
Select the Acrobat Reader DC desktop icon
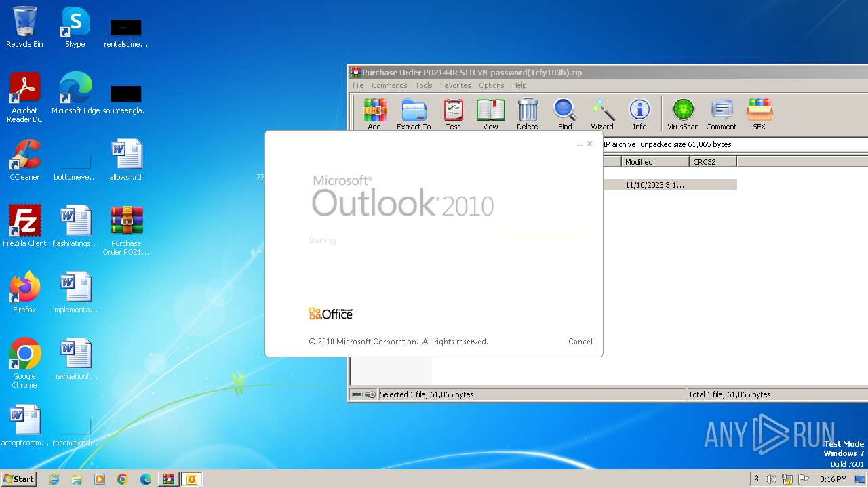[x=24, y=98]
